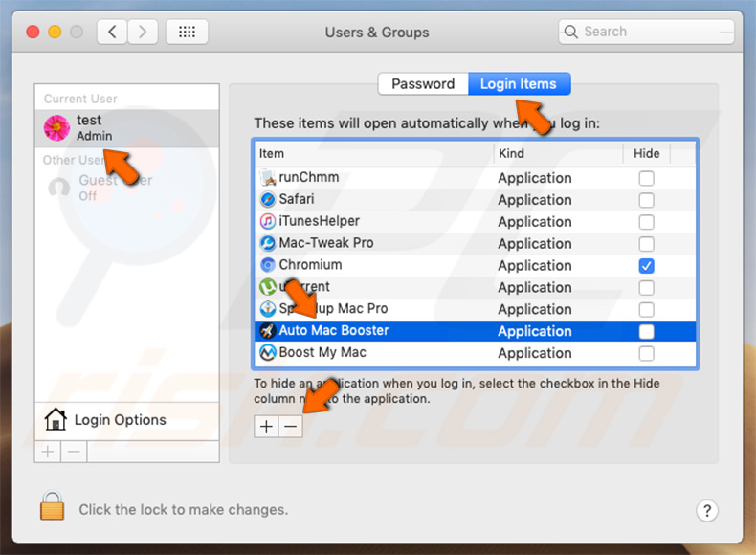Select the iTunesHelper item name

point(320,221)
